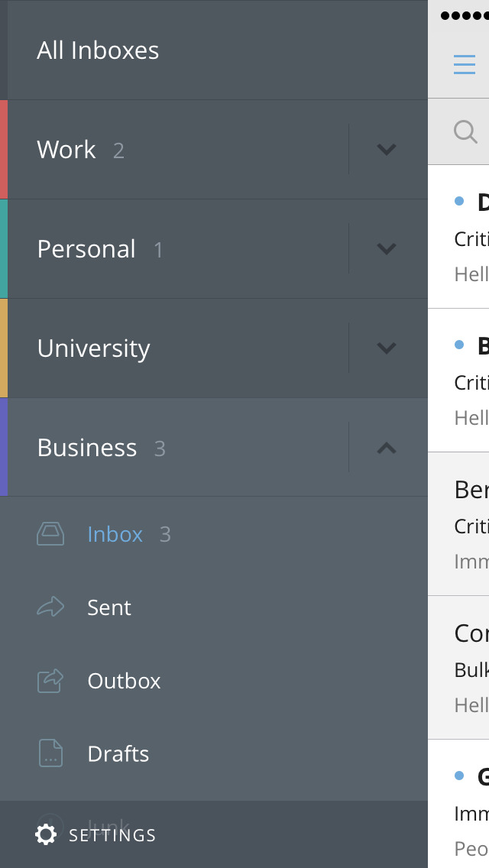489x868 pixels.
Task: Expand the Work account chevron
Action: tap(387, 149)
